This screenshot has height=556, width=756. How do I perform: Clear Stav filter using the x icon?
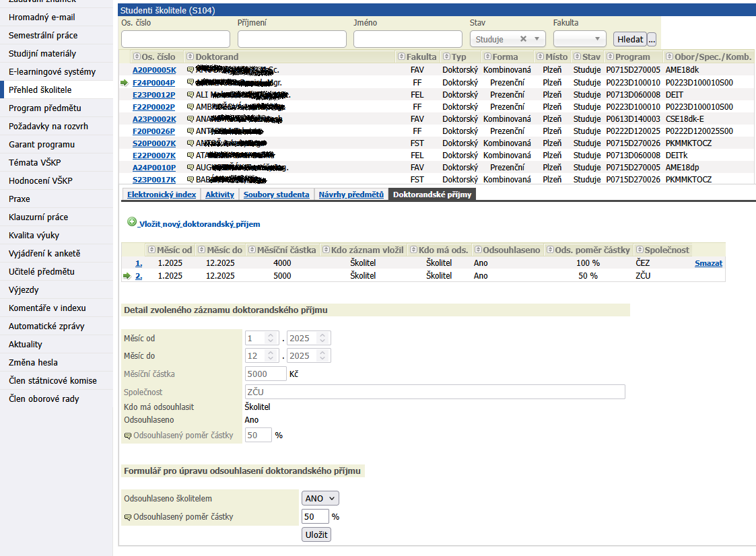(524, 39)
